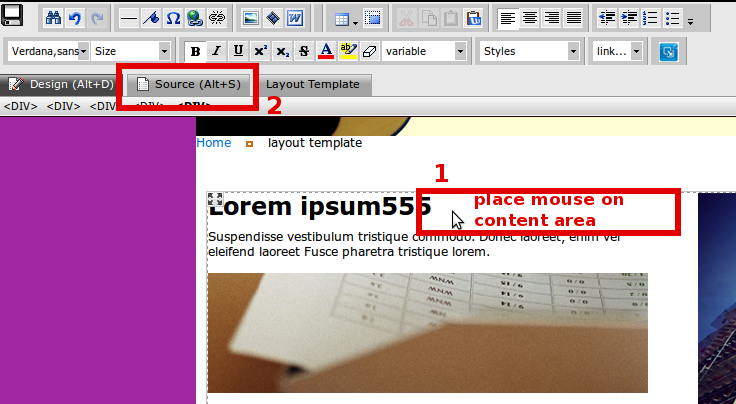Increase paragraph indent icon
The height and width of the screenshot is (404, 736).
(x=629, y=18)
